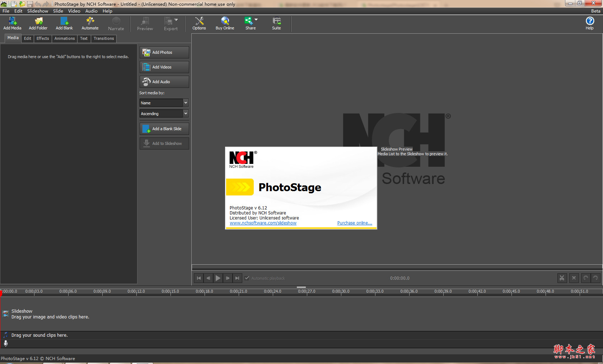Image resolution: width=603 pixels, height=364 pixels.
Task: Click the save icon in title bar
Action: pyautogui.click(x=30, y=4)
